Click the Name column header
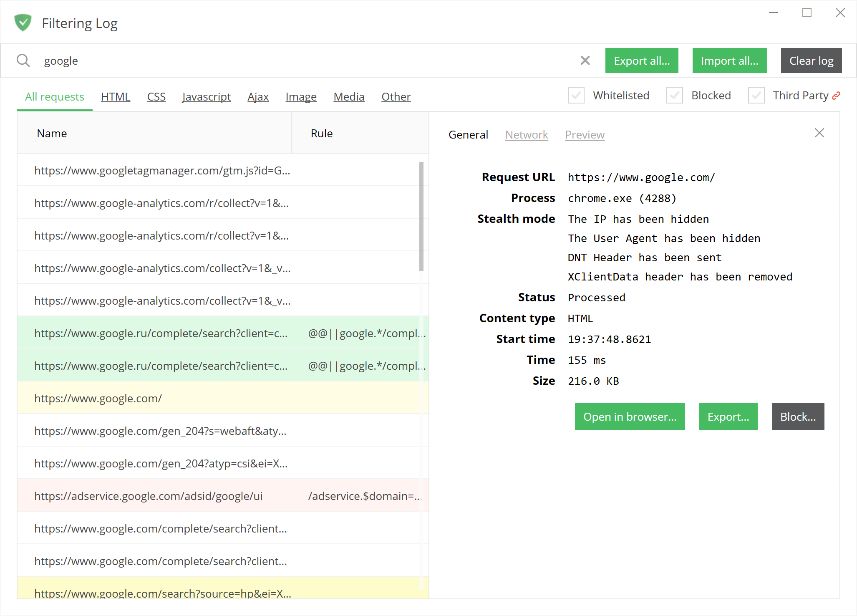The image size is (857, 616). coord(154,133)
